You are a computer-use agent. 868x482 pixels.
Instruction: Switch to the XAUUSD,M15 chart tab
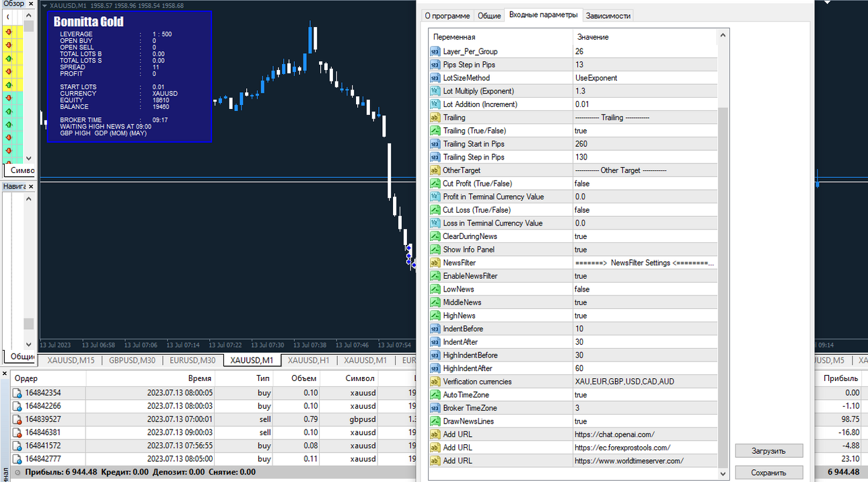71,360
